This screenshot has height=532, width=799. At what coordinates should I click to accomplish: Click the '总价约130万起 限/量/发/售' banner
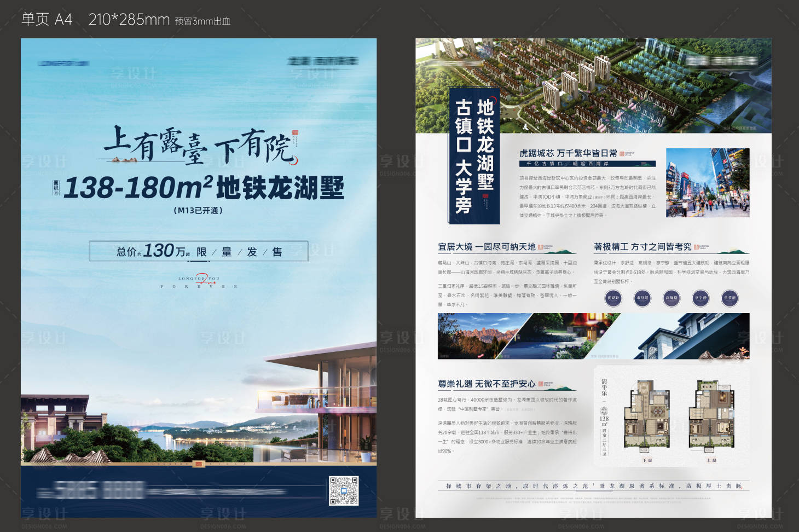coord(199,251)
